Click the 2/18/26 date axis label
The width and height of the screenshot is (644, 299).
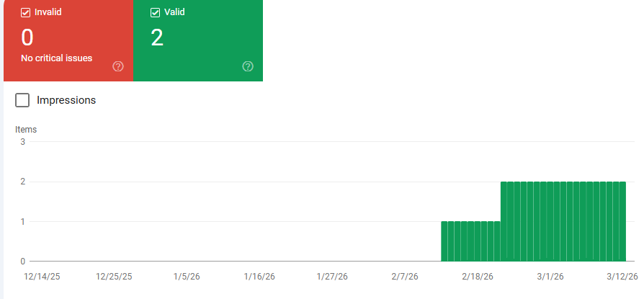tap(478, 277)
